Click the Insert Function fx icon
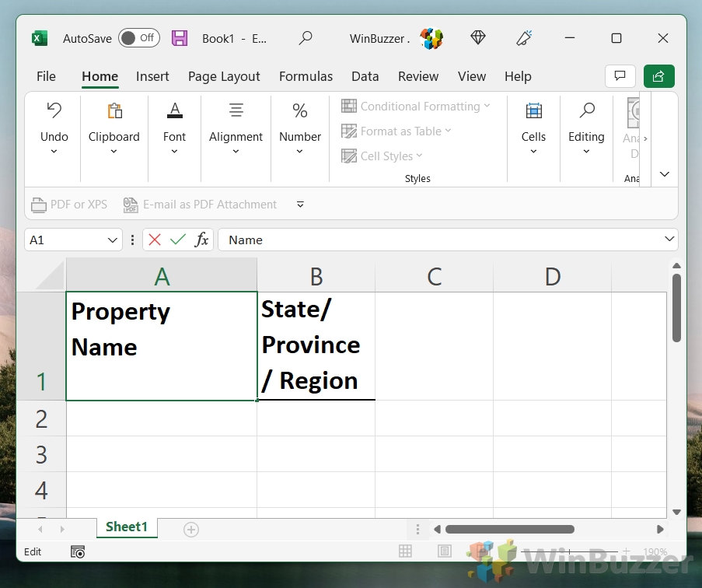The width and height of the screenshot is (702, 588). (201, 240)
